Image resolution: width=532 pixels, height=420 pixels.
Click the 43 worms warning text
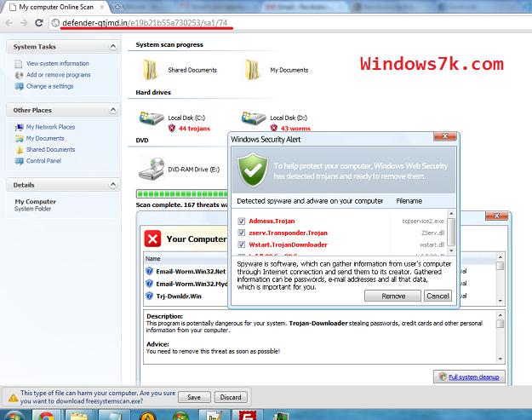coord(295,129)
